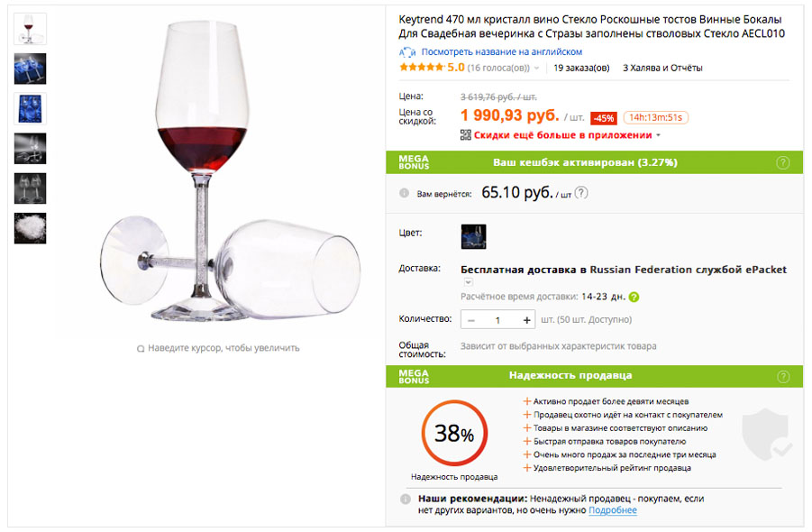Click the translate icon beside the English title link
This screenshot has width=812, height=532.
(x=406, y=52)
